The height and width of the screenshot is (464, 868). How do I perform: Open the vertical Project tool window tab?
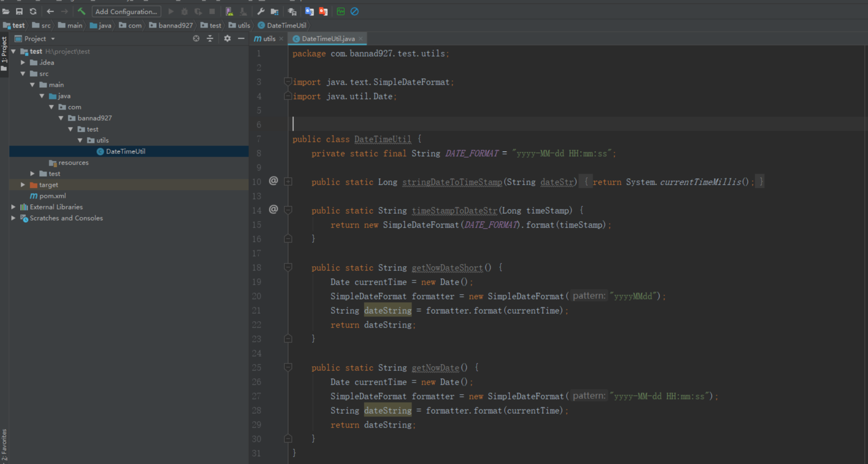pos(4,53)
